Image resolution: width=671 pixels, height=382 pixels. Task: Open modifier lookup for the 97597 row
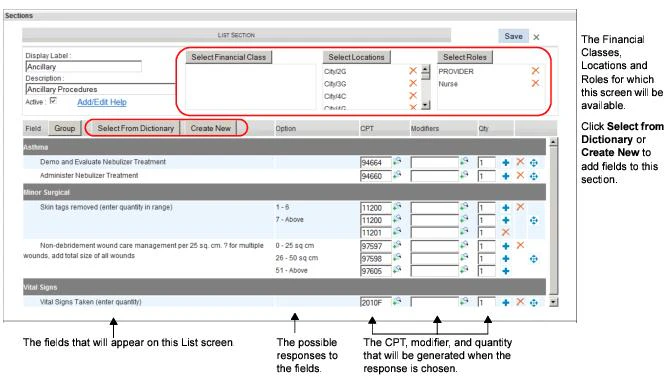pyautogui.click(x=464, y=245)
